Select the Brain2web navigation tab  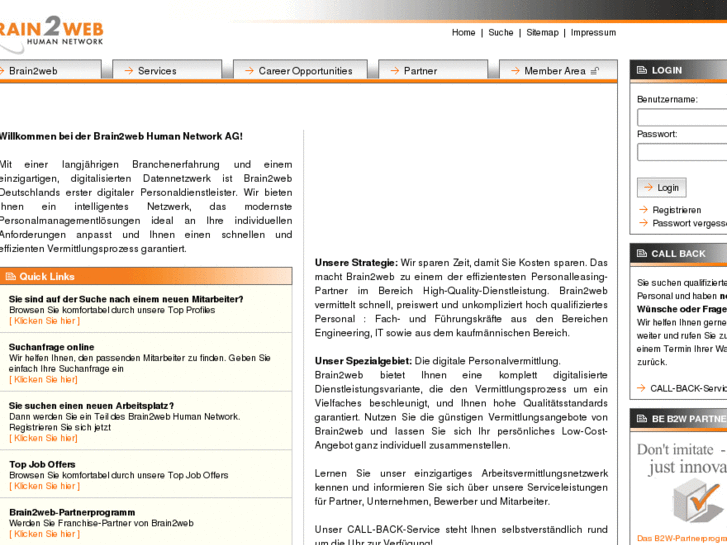(x=50, y=70)
